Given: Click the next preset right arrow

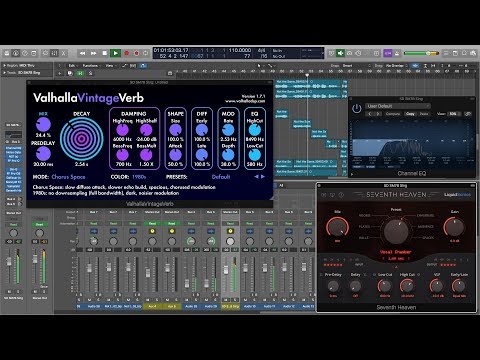Looking at the screenshot, I should [263, 177].
